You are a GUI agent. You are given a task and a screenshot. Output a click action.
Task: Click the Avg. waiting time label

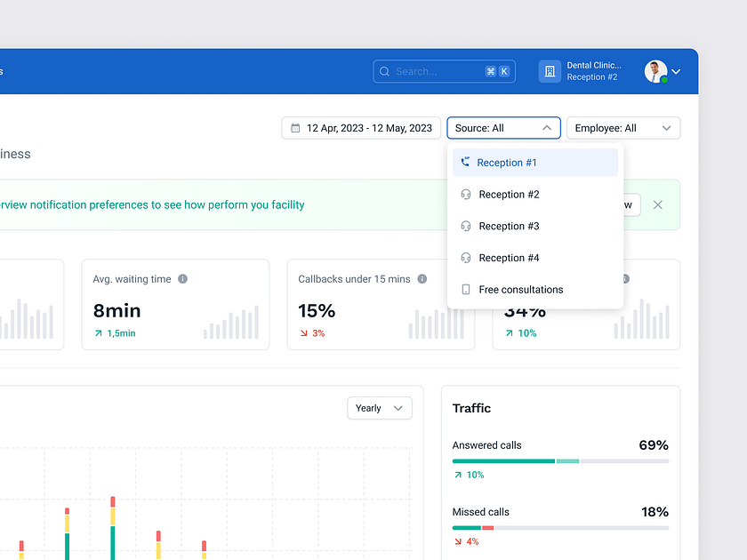click(132, 279)
